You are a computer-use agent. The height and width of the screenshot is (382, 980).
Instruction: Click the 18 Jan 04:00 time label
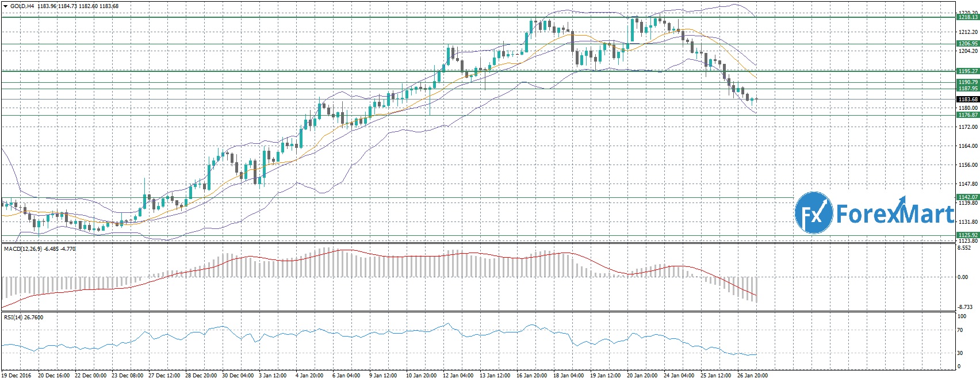point(570,376)
